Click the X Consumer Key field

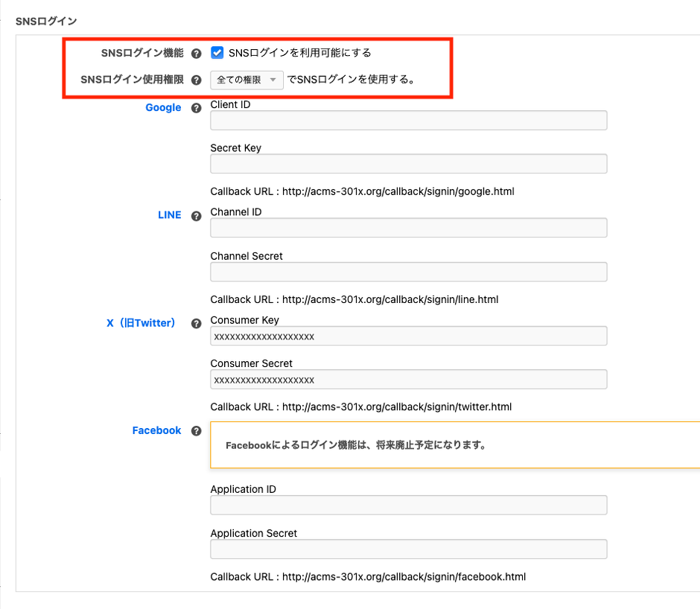408,337
